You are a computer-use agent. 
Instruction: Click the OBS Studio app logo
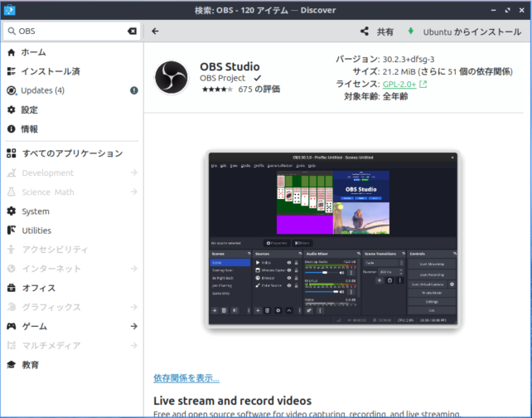coord(172,77)
